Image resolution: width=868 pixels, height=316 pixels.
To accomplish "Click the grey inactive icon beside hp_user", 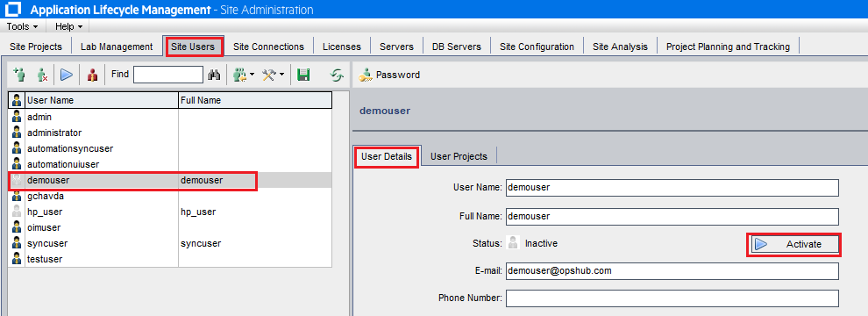I will (x=17, y=212).
